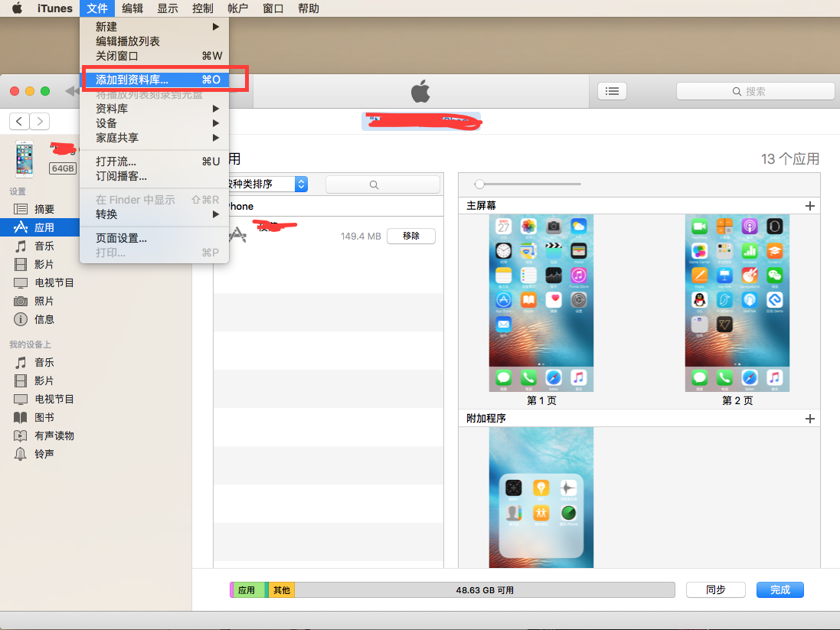Open 音乐 under 我的设备上

pyautogui.click(x=44, y=362)
